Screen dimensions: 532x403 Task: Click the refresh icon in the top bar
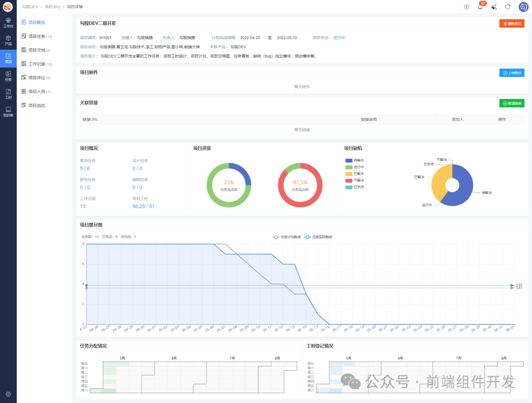click(x=507, y=7)
